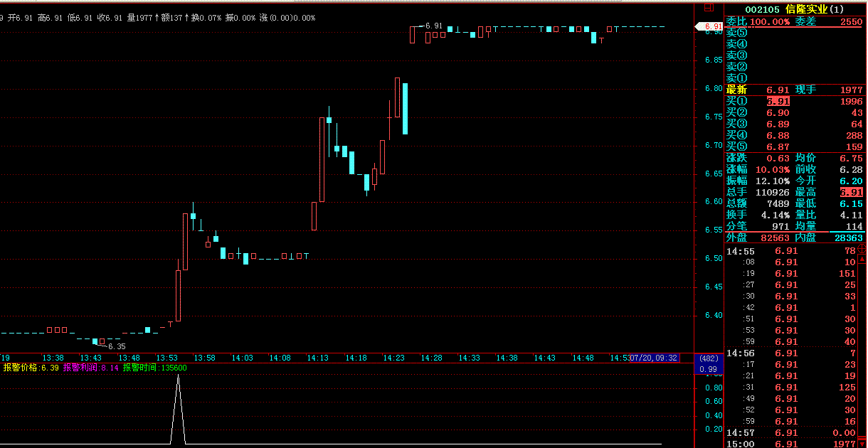The height and width of the screenshot is (448, 868).
Task: Click the blue (482) 0.99 indicator value box
Action: coord(709,363)
